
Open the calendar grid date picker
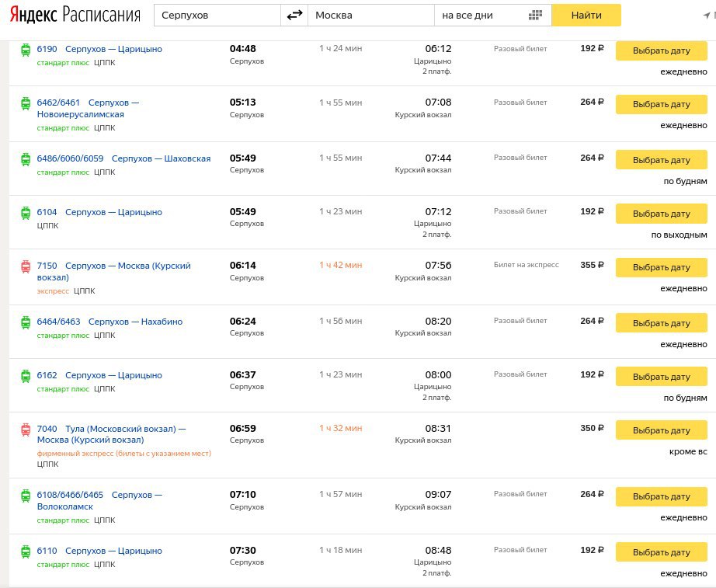coord(535,15)
